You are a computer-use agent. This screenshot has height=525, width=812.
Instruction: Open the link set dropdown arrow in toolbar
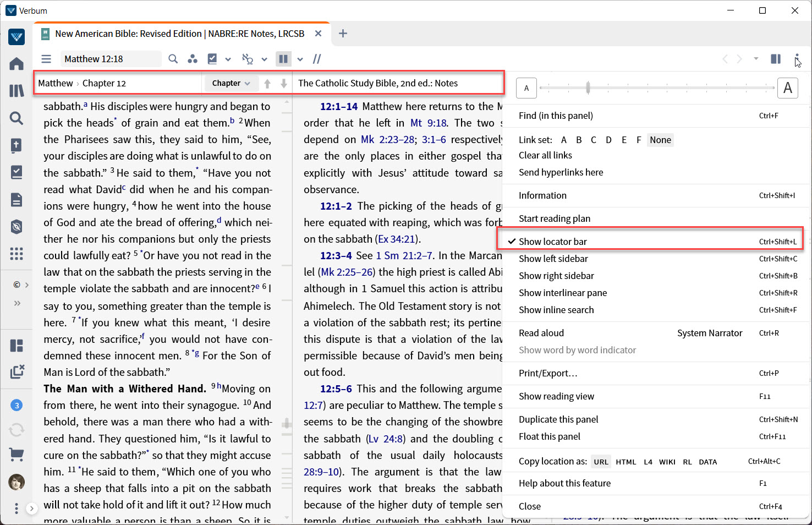265,59
